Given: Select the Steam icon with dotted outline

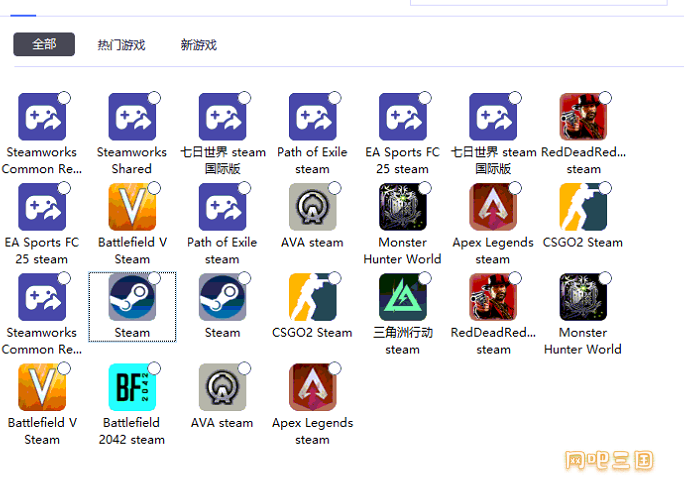Looking at the screenshot, I should coord(132,297).
